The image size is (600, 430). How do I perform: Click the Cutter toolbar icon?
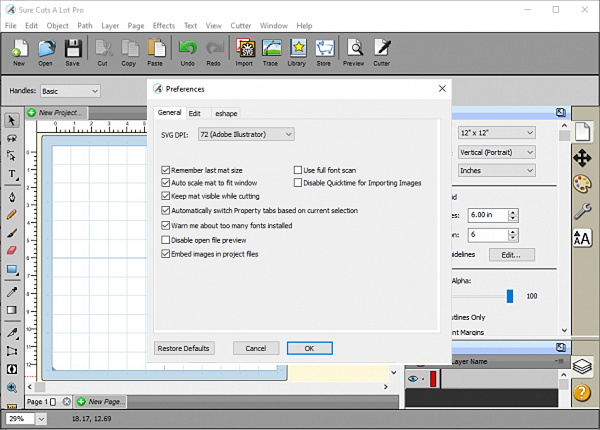(381, 51)
